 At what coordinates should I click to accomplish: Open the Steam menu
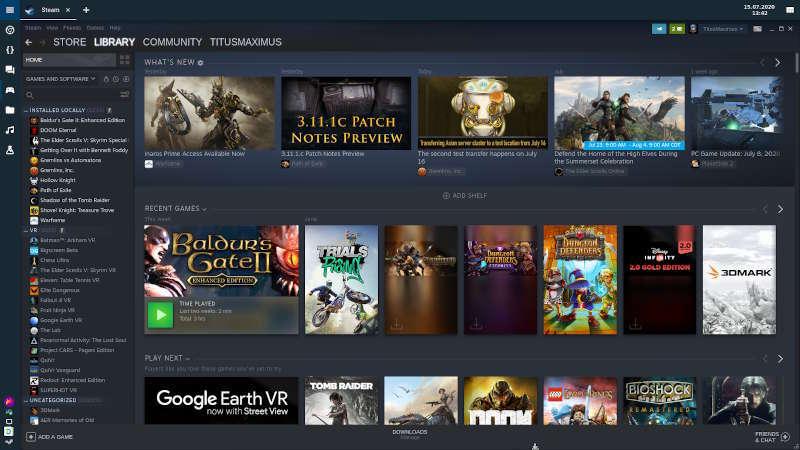coord(33,28)
